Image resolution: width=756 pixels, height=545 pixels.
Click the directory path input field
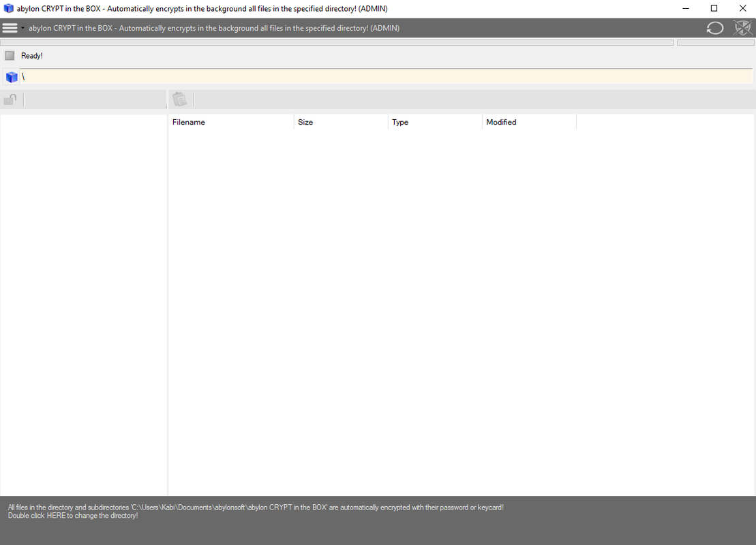[386, 76]
